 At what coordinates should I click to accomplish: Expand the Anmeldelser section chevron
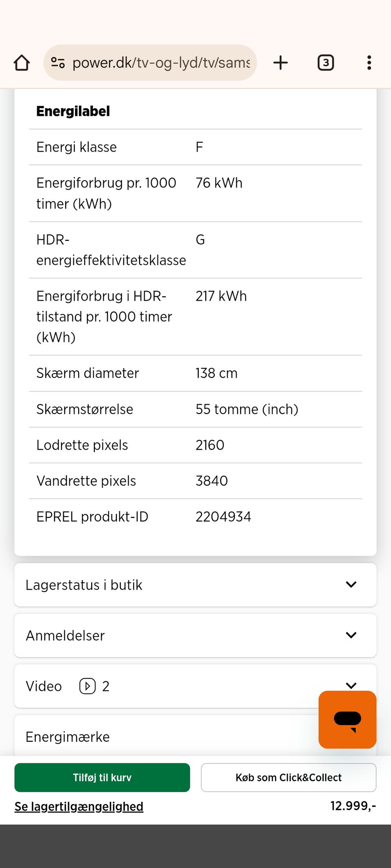tap(351, 635)
